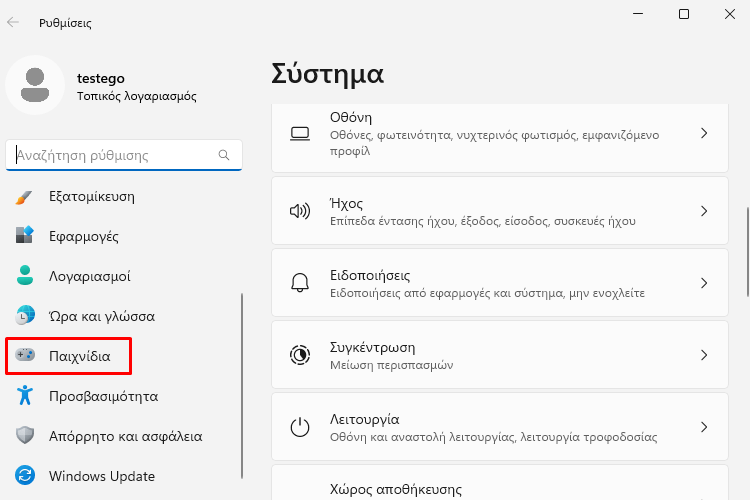750x500 pixels.
Task: Open Εξατομίκευση paintbrush icon in sidebar
Action: click(x=24, y=197)
